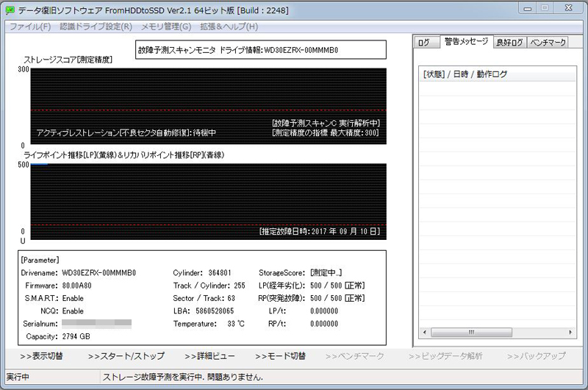Click the log list left scroll arrow
Viewport: 588px width, 390px height.
coord(425,332)
